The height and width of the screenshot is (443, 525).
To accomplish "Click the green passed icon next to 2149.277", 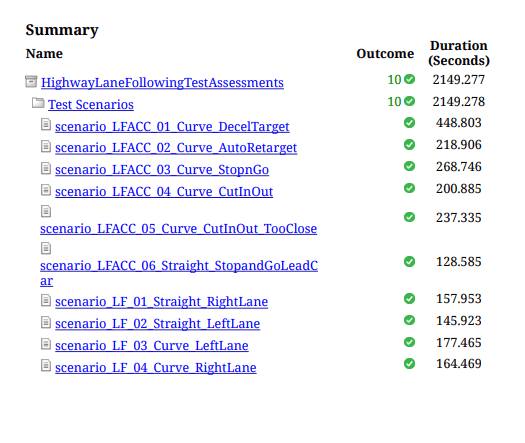I will [409, 79].
